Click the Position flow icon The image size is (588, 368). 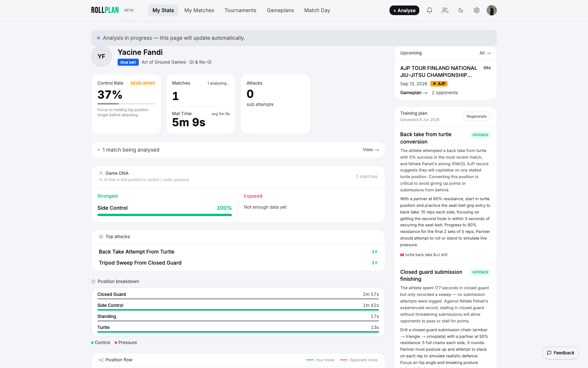coord(101,360)
